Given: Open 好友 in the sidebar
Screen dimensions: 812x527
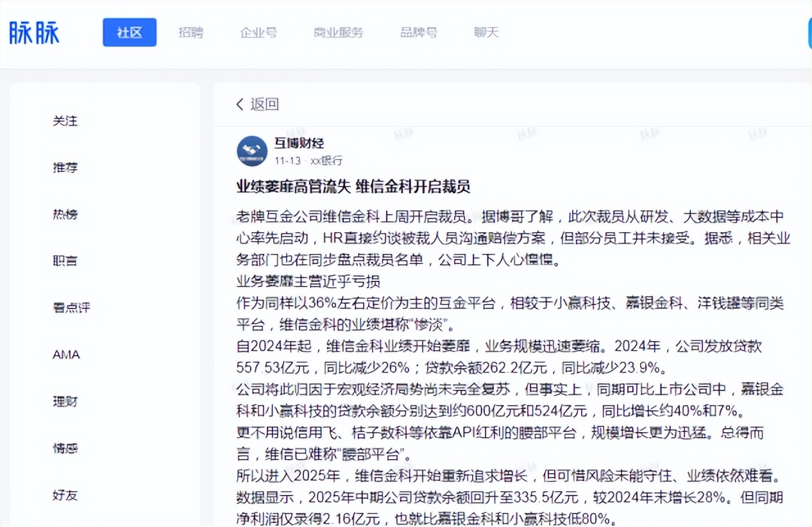Looking at the screenshot, I should pos(65,495).
